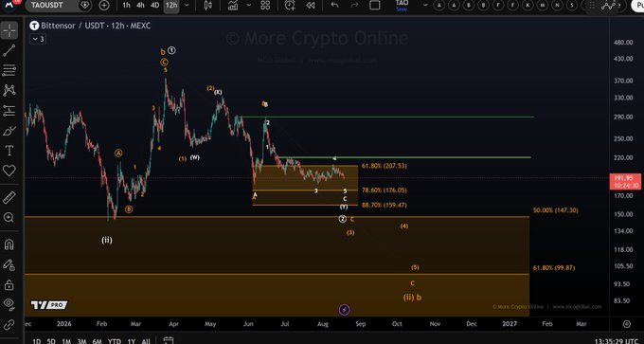Expand the time interval dropdown chevron
This screenshot has width=644, height=344.
[x=187, y=6]
